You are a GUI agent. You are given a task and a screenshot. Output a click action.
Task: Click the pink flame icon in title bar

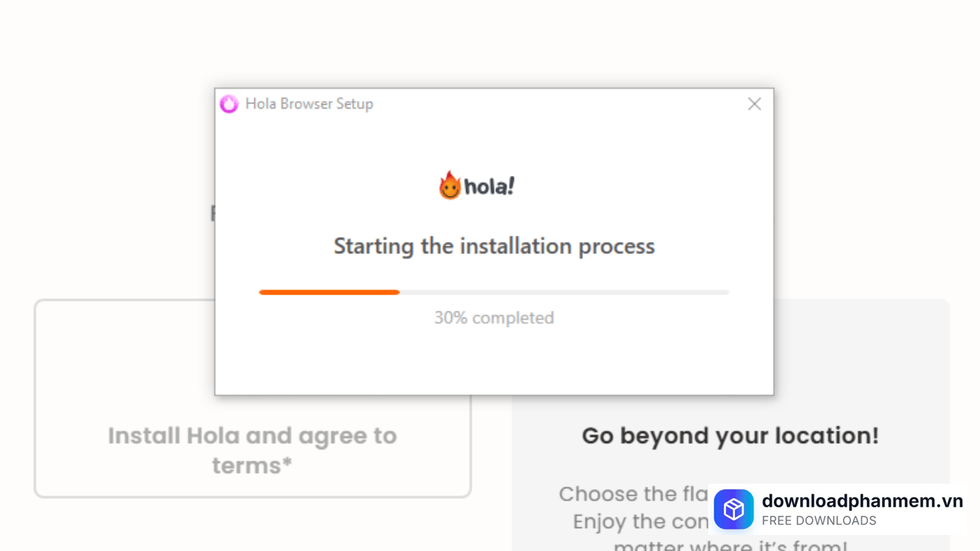coord(229,104)
